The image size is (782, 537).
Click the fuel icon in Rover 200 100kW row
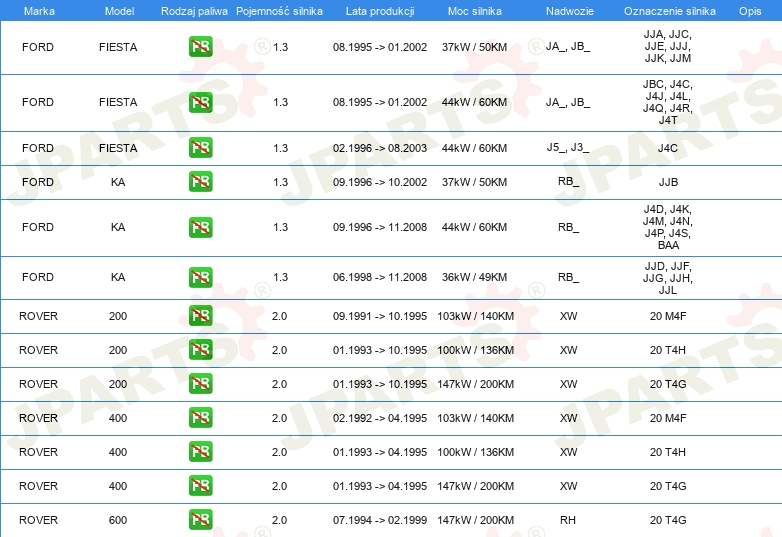(200, 350)
